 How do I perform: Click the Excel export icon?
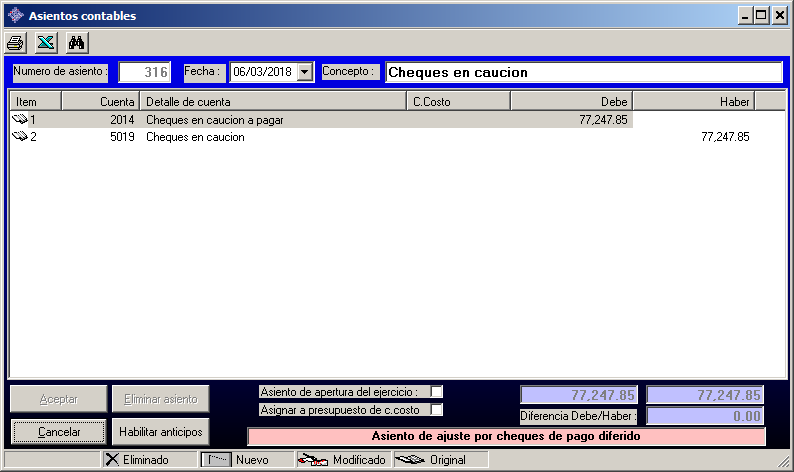point(46,42)
